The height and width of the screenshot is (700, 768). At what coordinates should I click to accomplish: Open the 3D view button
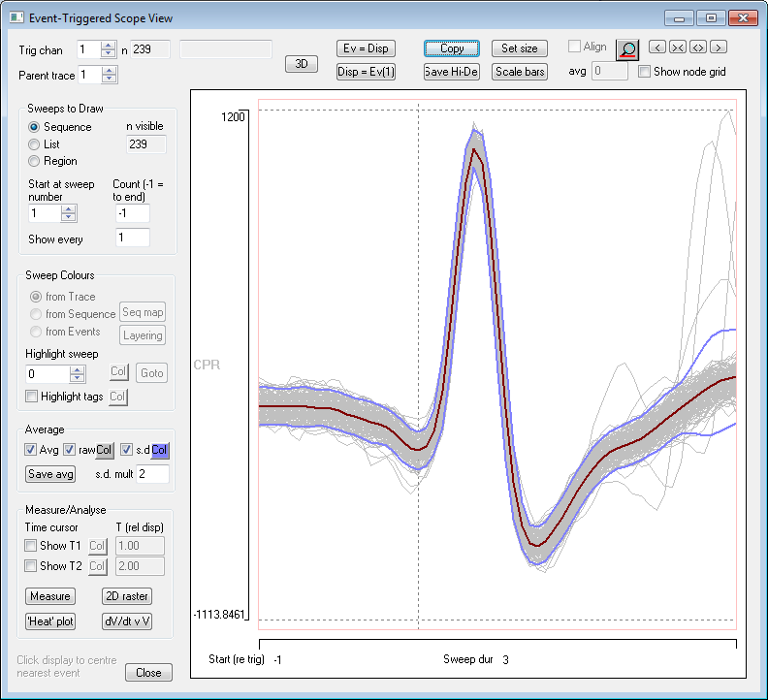(x=302, y=64)
